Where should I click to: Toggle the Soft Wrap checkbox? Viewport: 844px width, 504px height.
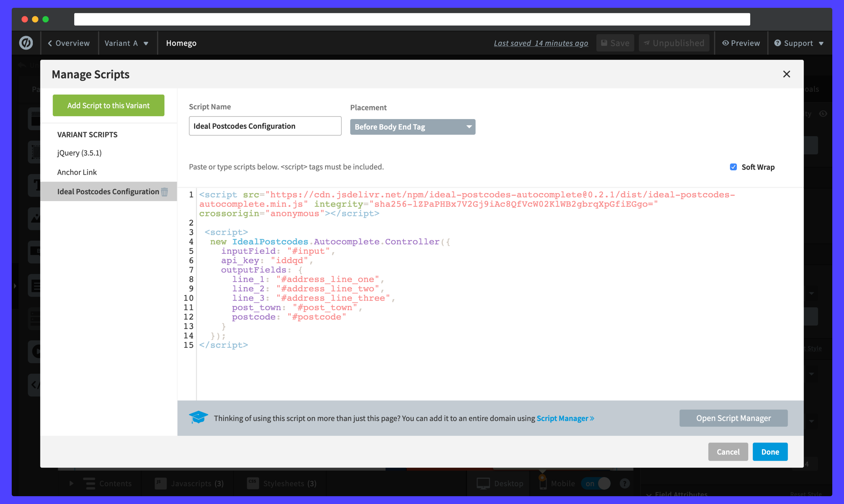733,167
